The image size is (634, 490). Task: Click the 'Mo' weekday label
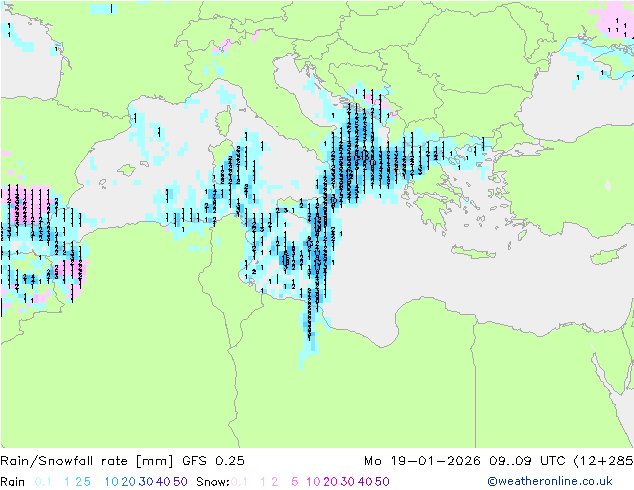point(373,460)
